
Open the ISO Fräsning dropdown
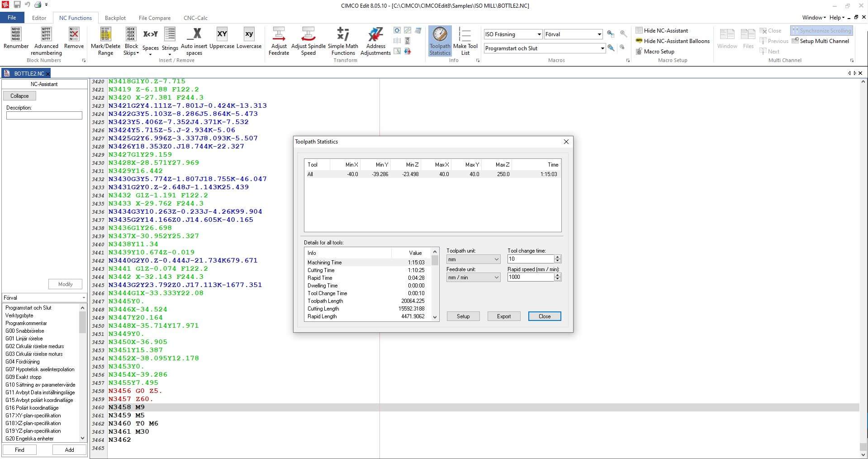click(538, 34)
